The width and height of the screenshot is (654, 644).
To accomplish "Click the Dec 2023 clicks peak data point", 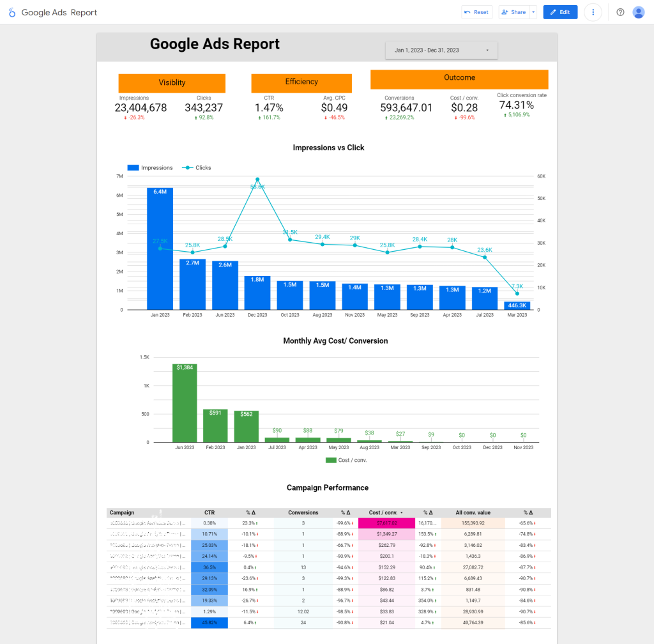I will [x=257, y=180].
